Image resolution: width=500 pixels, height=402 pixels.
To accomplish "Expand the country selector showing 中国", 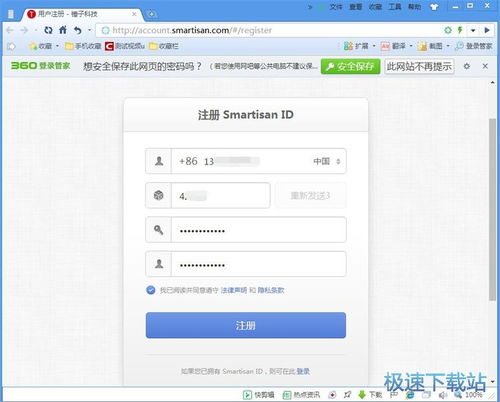I will tap(327, 161).
